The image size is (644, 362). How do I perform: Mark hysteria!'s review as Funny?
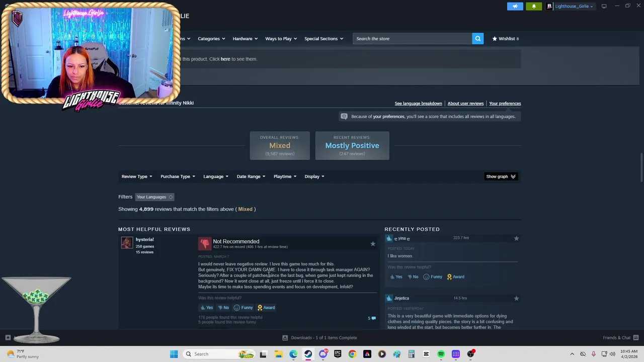(243, 308)
